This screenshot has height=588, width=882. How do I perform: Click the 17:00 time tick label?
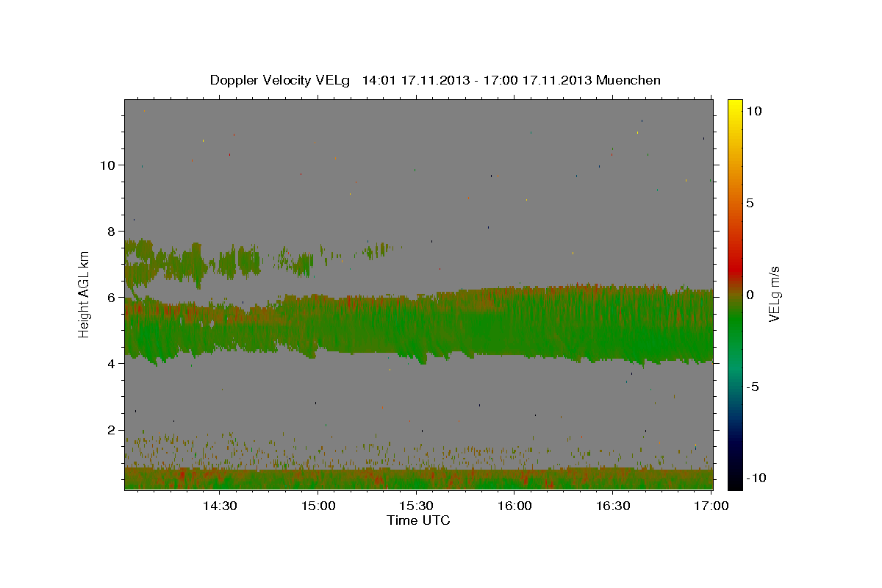coord(711,506)
